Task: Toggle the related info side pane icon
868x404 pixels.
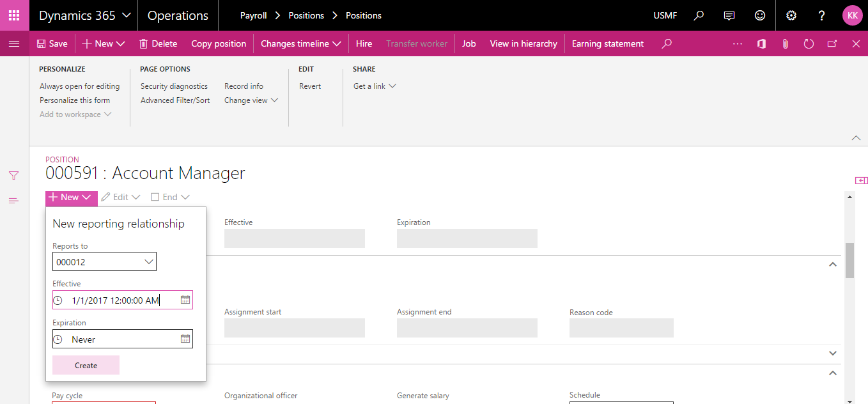Action: click(x=861, y=180)
